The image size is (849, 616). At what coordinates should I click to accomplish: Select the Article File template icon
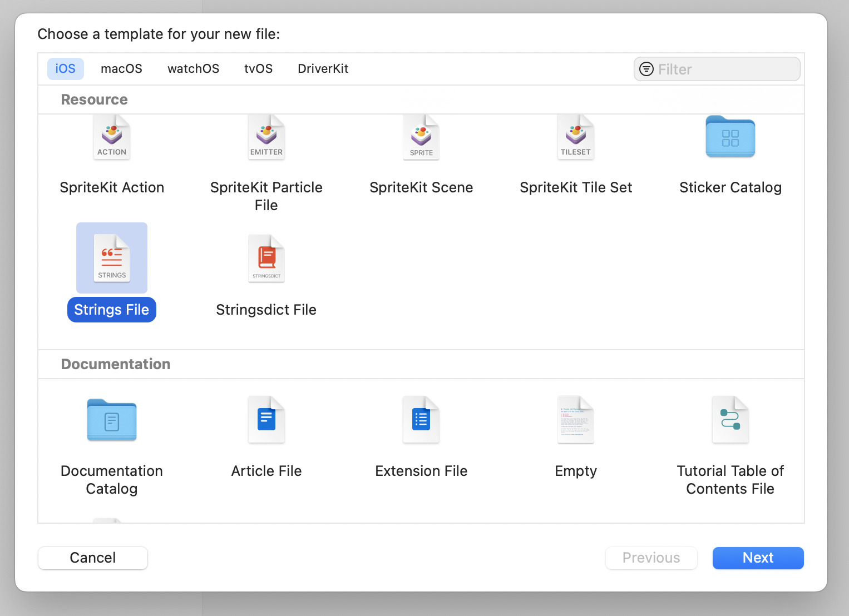pyautogui.click(x=266, y=420)
